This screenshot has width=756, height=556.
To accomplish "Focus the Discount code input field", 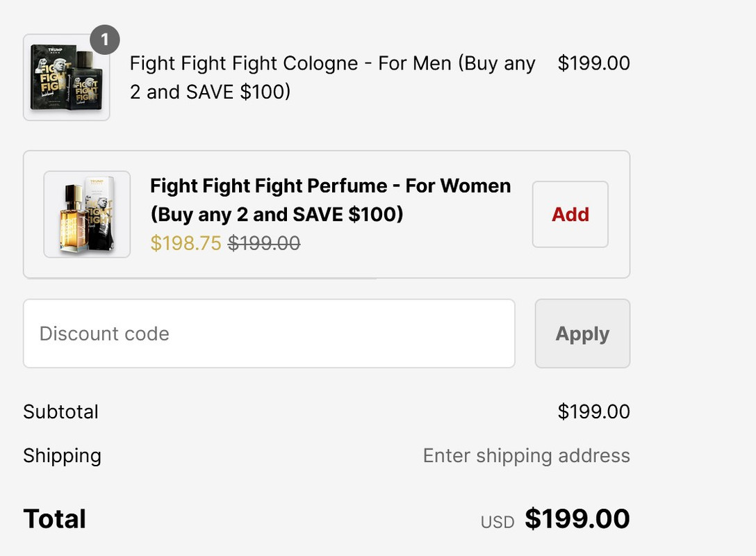I will point(269,334).
